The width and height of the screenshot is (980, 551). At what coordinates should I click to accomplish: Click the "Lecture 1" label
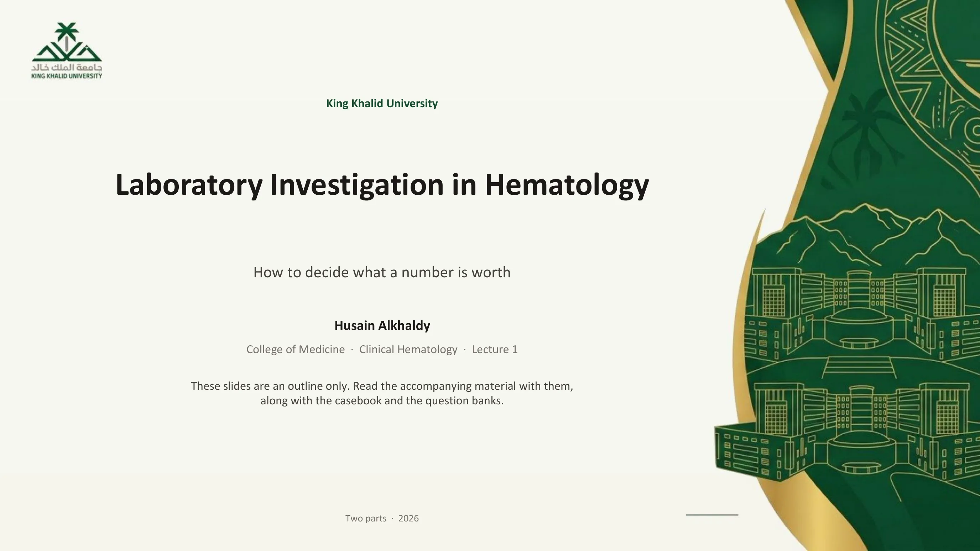(x=495, y=350)
